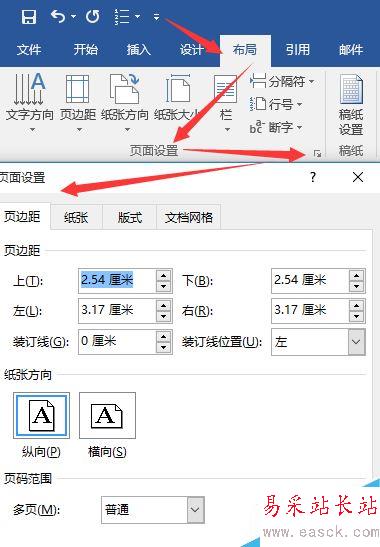Image resolution: width=380 pixels, height=547 pixels.
Task: Switch to the 引用 ribbon tab
Action: (x=298, y=50)
